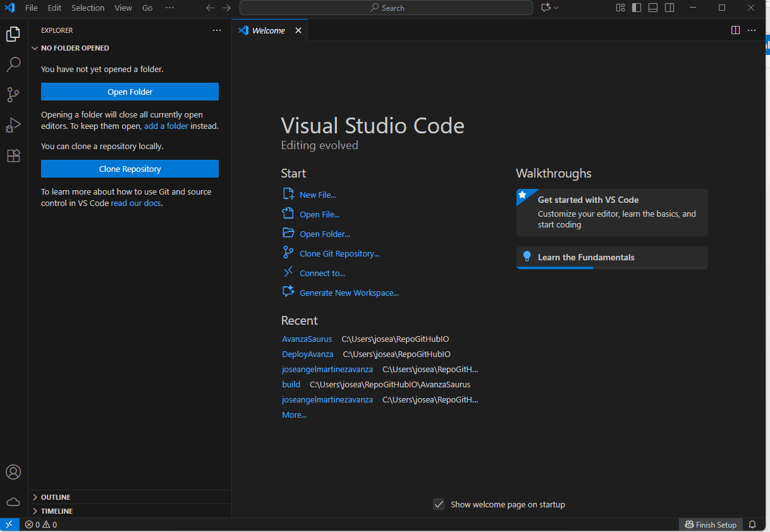The image size is (770, 532).
Task: Click the remote window indicator in the status bar
Action: pos(9,524)
